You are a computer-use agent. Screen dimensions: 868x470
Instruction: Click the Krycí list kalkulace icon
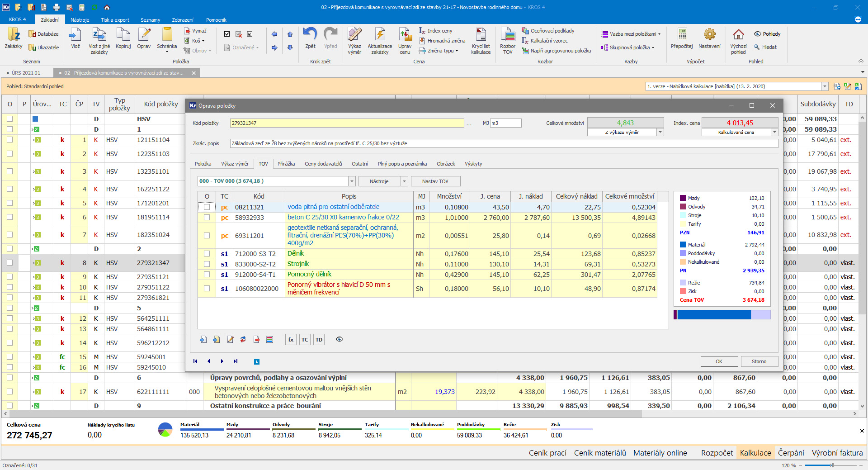click(x=481, y=35)
